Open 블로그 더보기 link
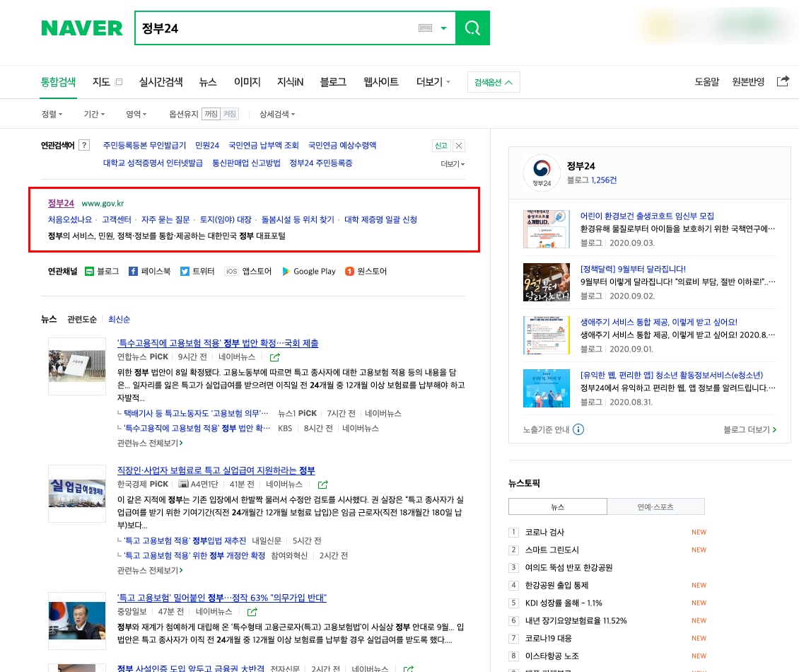Image resolution: width=799 pixels, height=672 pixels. click(750, 430)
